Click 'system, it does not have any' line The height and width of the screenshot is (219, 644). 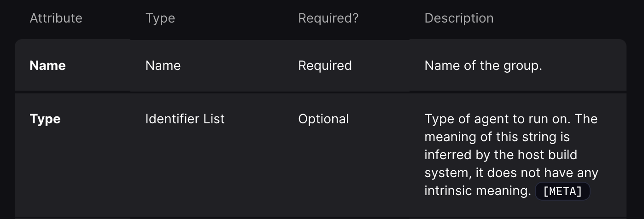pyautogui.click(x=511, y=173)
